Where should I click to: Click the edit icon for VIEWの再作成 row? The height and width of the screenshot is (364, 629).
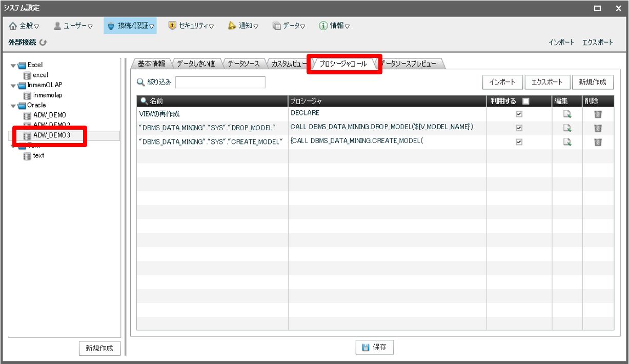point(567,114)
